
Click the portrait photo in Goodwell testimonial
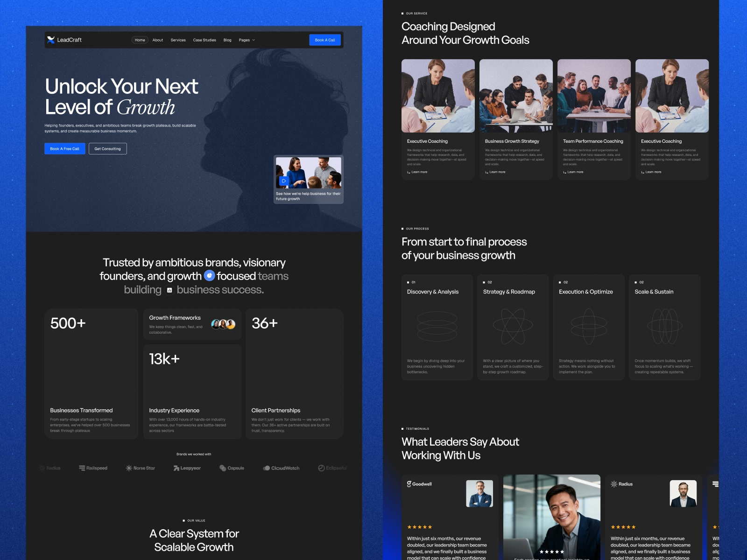[479, 494]
